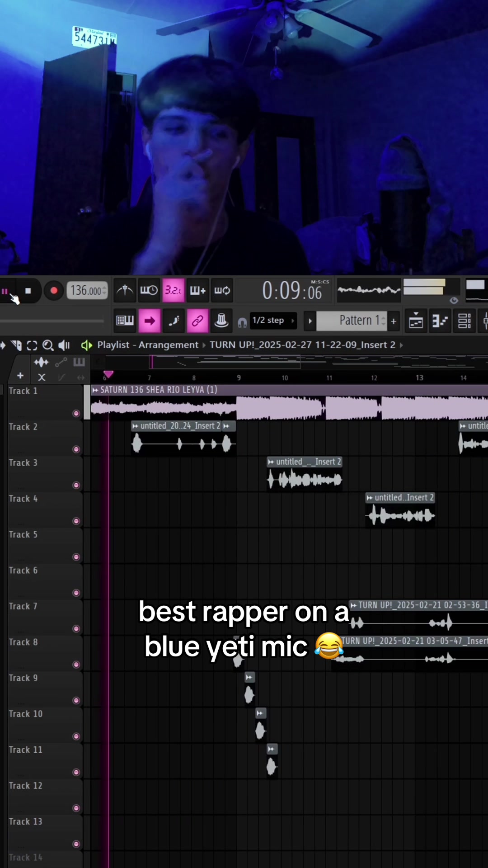This screenshot has height=868, width=488.
Task: Click the pattern clip focus icon
Action: tap(79, 362)
